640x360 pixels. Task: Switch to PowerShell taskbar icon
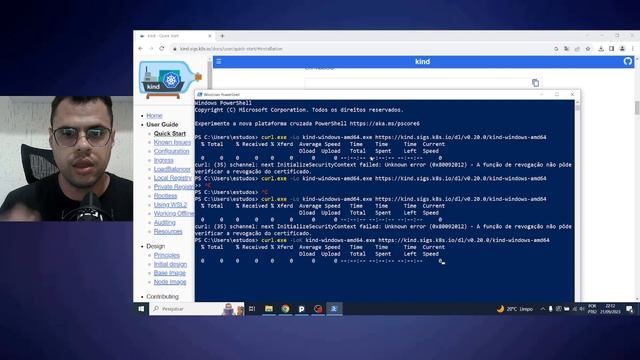click(334, 309)
